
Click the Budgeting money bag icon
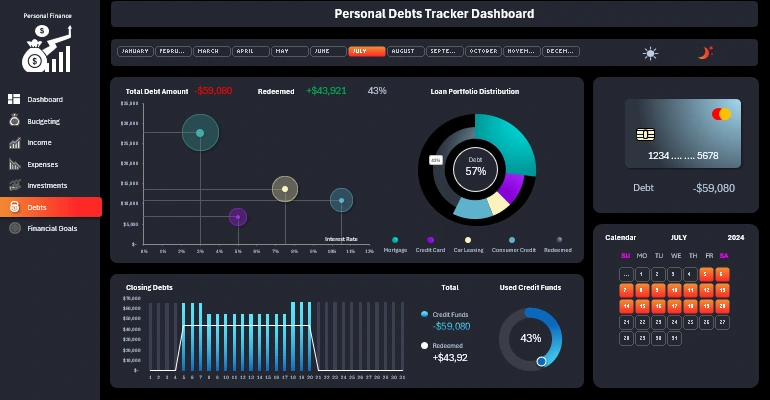14,121
